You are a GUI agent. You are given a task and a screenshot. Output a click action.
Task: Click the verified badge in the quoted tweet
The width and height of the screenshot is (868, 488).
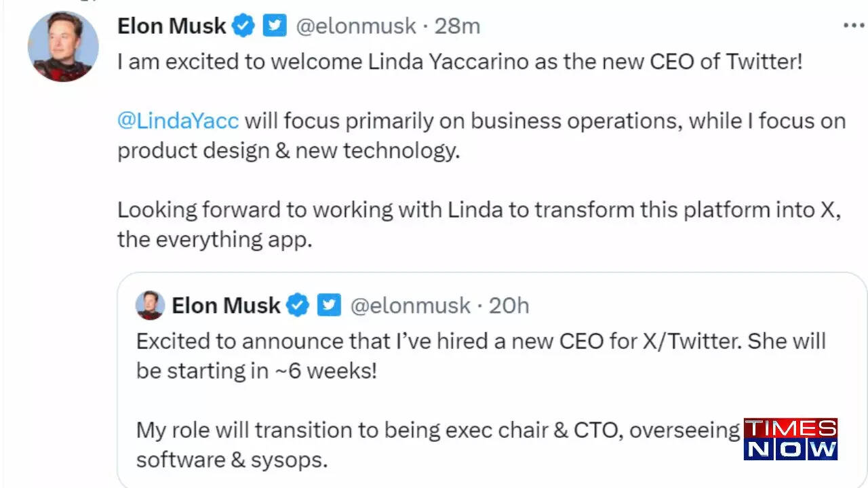[x=296, y=306]
